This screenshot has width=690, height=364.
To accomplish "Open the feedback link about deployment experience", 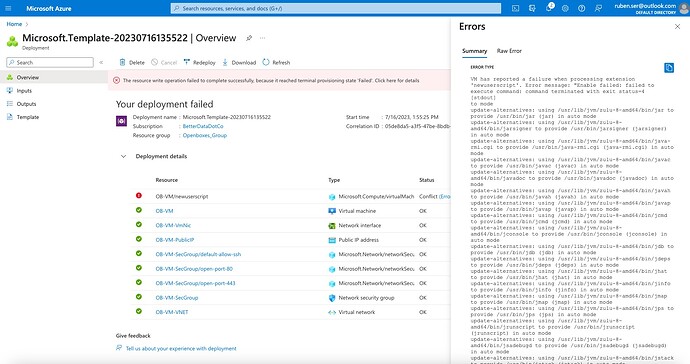I will tap(181, 349).
